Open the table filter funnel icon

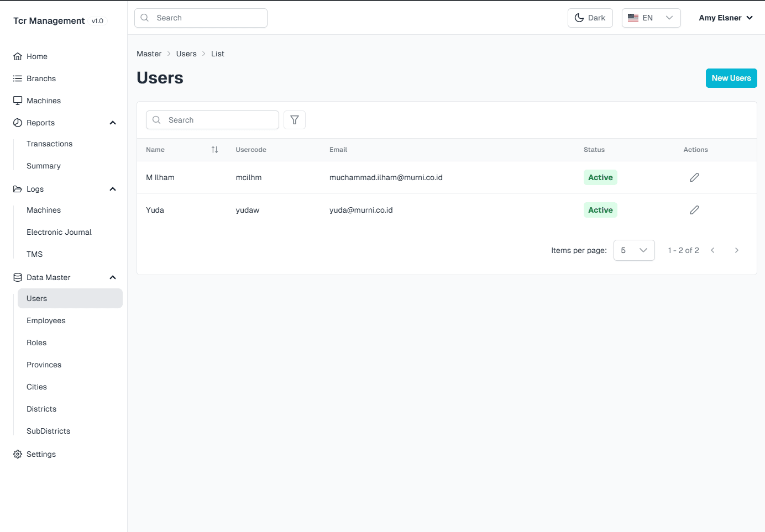(295, 120)
